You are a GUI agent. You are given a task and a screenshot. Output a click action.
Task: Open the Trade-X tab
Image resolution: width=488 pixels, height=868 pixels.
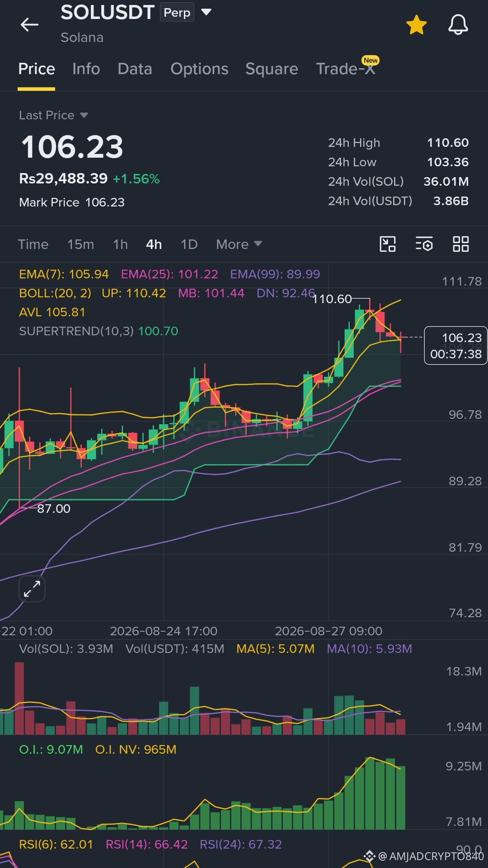[x=346, y=69]
